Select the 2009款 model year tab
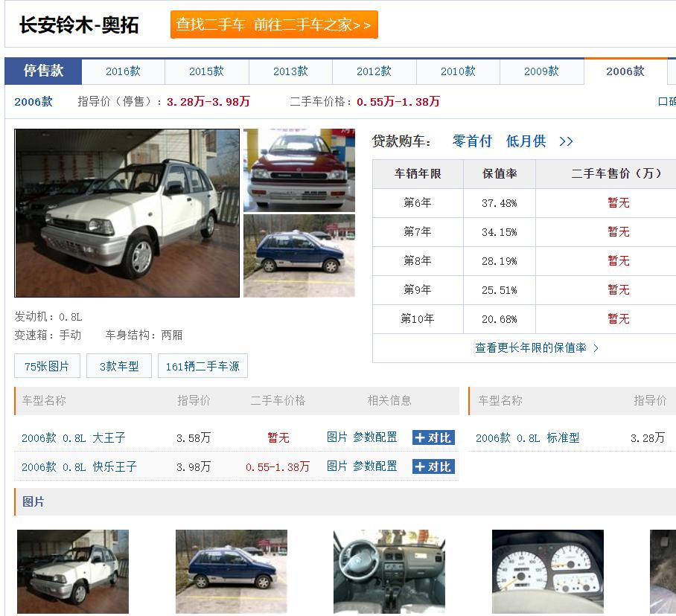Screen dimensions: 676x616 [541, 71]
